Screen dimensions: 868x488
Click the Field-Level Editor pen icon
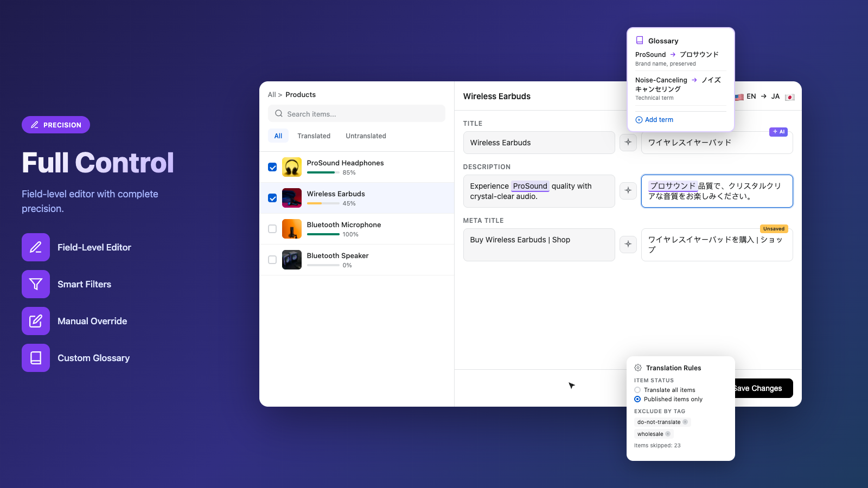tap(36, 247)
